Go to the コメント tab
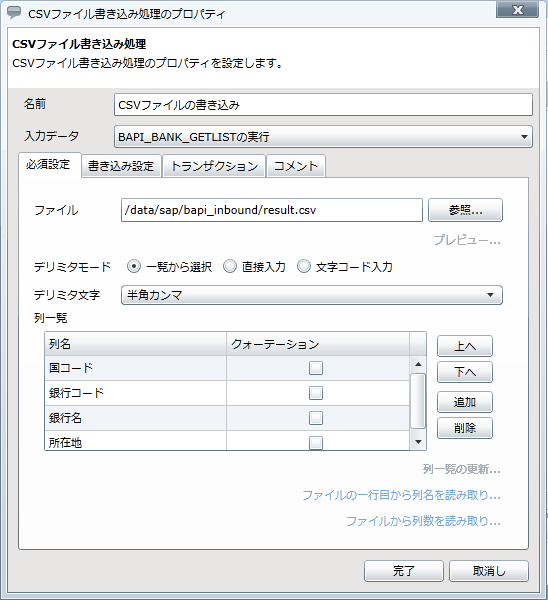This screenshot has height=600, width=548. pyautogui.click(x=296, y=166)
